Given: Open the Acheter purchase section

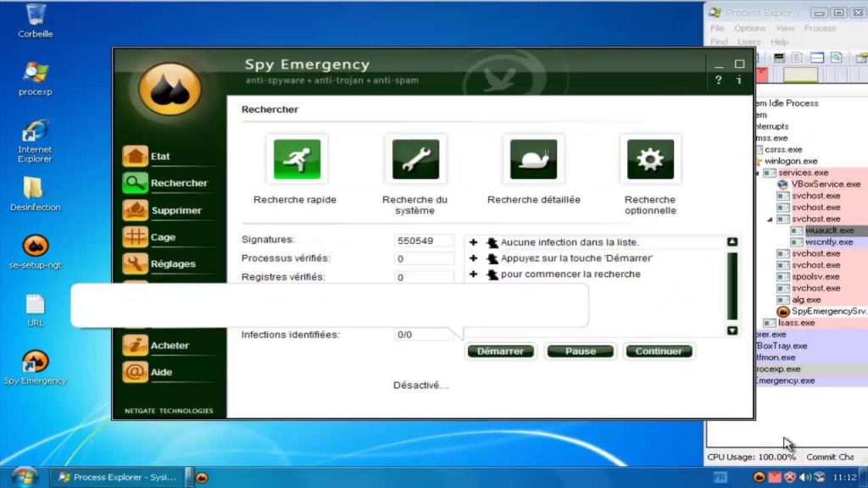Looking at the screenshot, I should pos(169,346).
